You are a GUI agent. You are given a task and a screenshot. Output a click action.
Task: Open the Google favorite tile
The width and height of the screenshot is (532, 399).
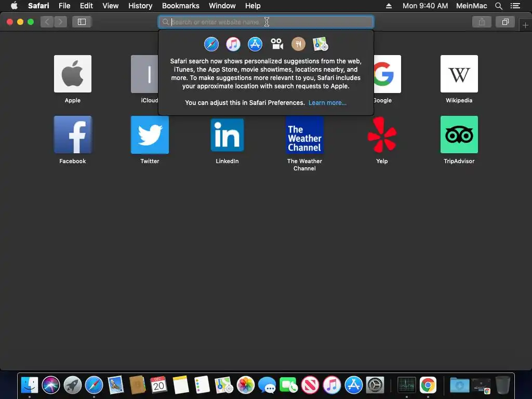pyautogui.click(x=387, y=74)
